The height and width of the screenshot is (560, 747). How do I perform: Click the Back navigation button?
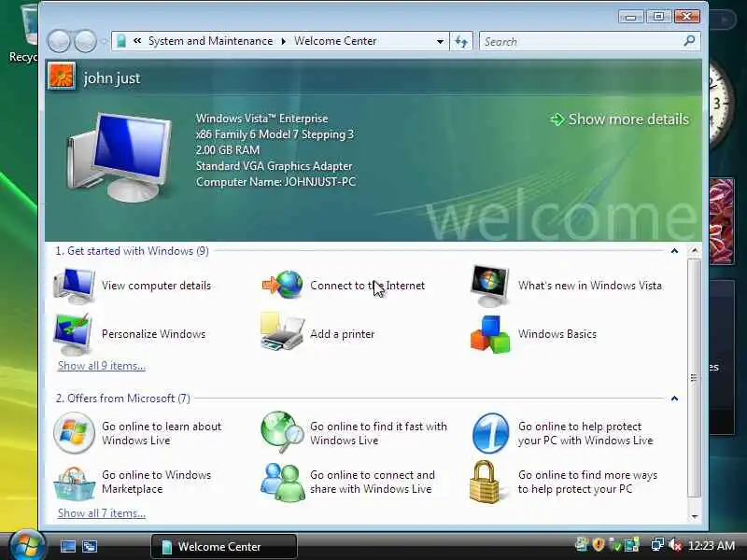(x=59, y=41)
